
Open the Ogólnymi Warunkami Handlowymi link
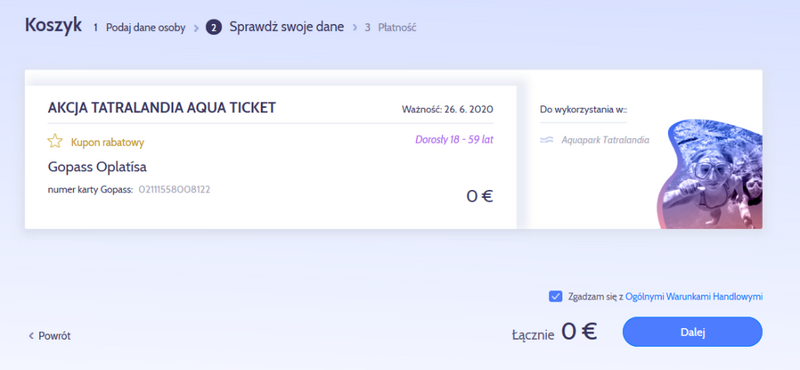click(694, 297)
